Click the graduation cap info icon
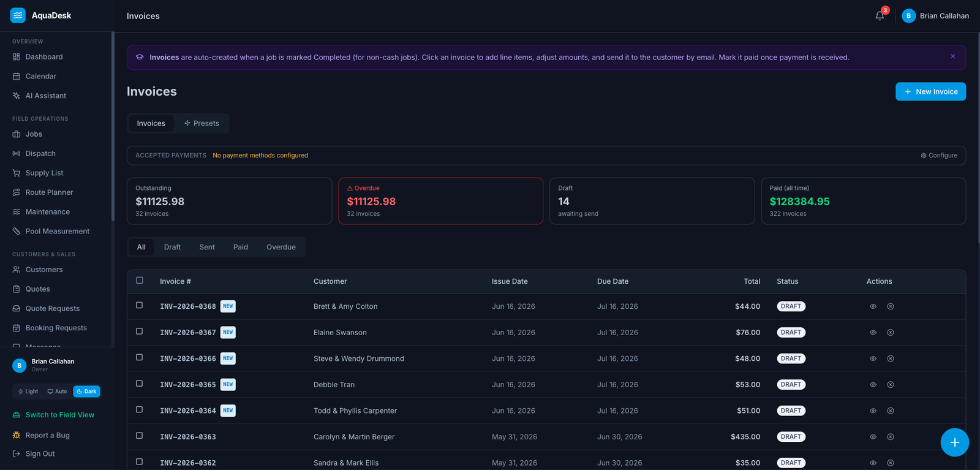 pyautogui.click(x=140, y=57)
